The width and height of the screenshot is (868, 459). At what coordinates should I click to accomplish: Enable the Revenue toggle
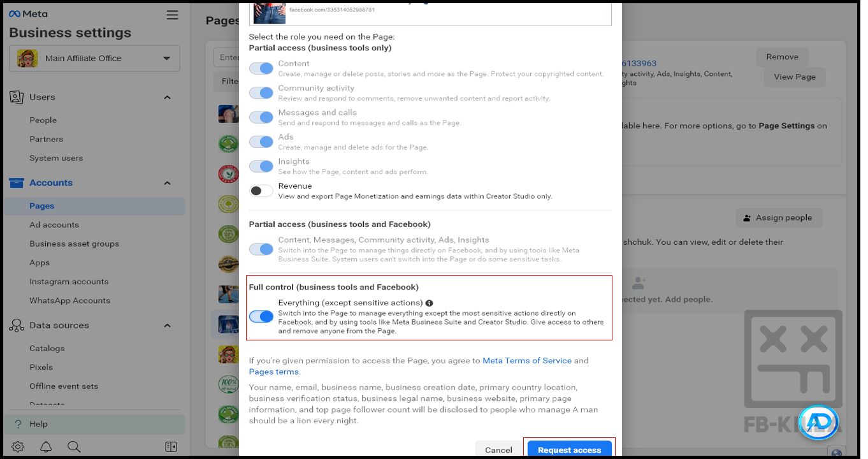(261, 191)
